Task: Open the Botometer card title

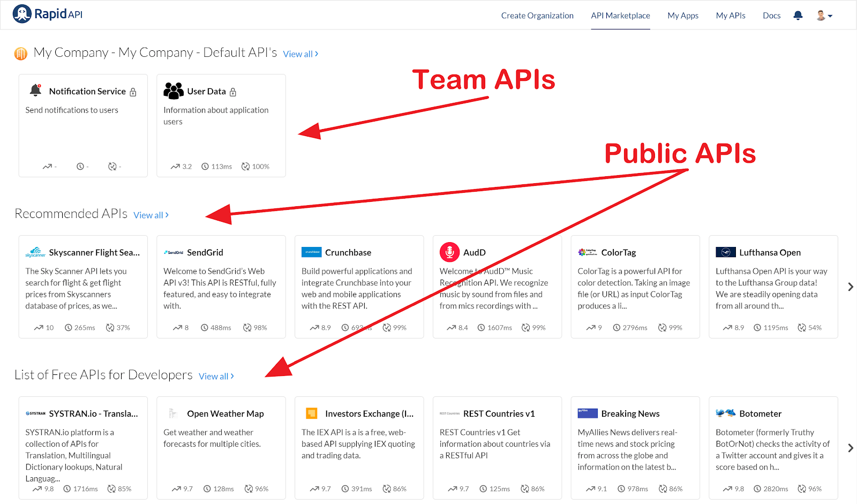Action: pyautogui.click(x=760, y=414)
